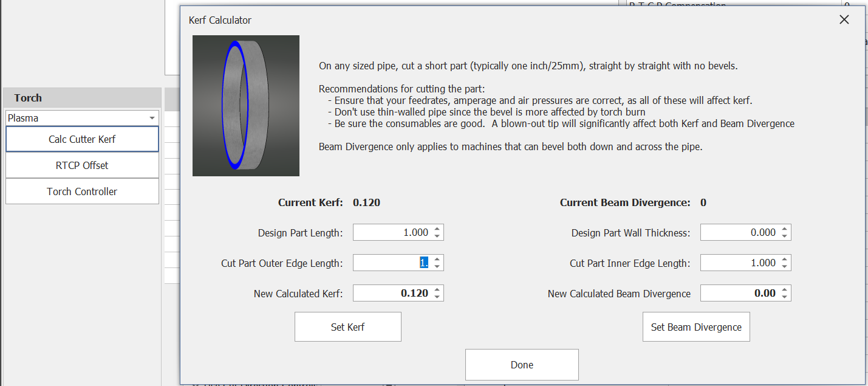Increase New Calculated Beam Divergence value

point(785,289)
